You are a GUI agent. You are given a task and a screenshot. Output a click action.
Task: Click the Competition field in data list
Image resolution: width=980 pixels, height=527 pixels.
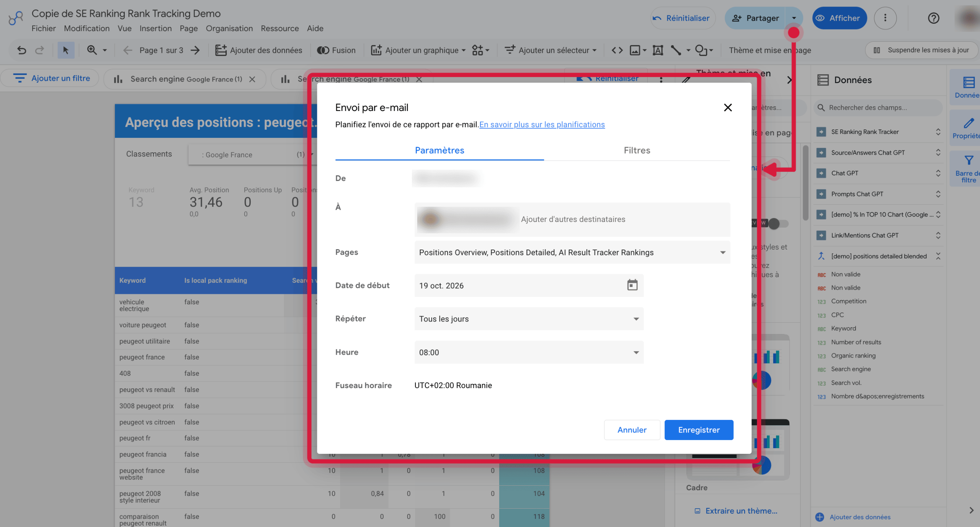click(x=848, y=301)
